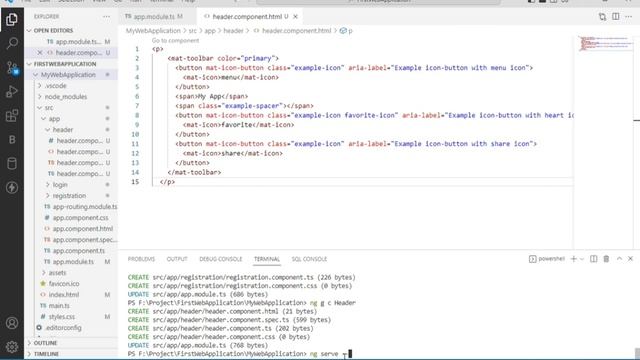Open the Source Control view
The height and width of the screenshot is (360, 640).
click(x=12, y=67)
